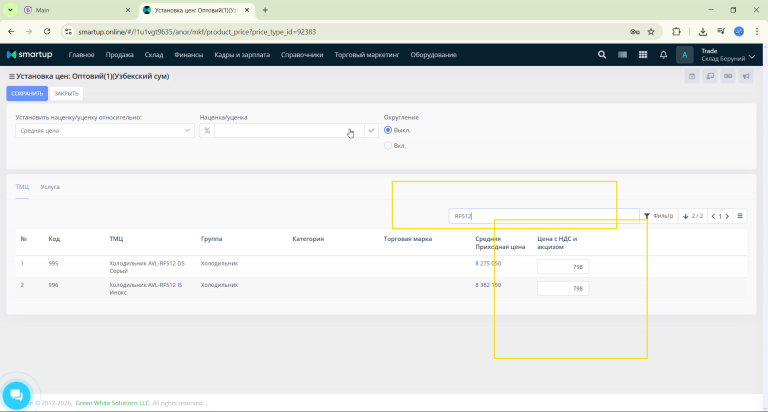Open the apps grid icon

(643, 55)
